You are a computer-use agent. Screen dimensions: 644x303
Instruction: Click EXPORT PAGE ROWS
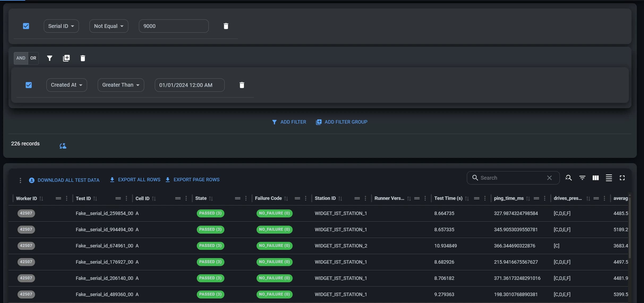[x=192, y=180]
